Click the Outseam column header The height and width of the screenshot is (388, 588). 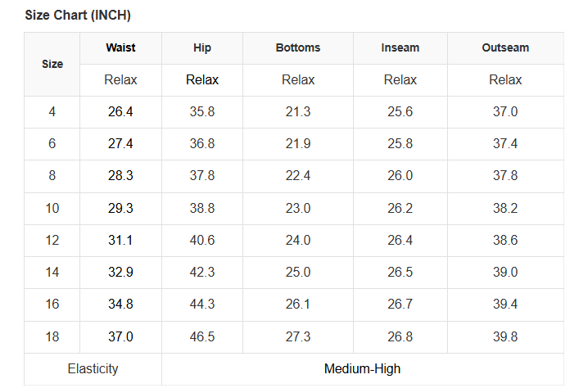point(505,47)
